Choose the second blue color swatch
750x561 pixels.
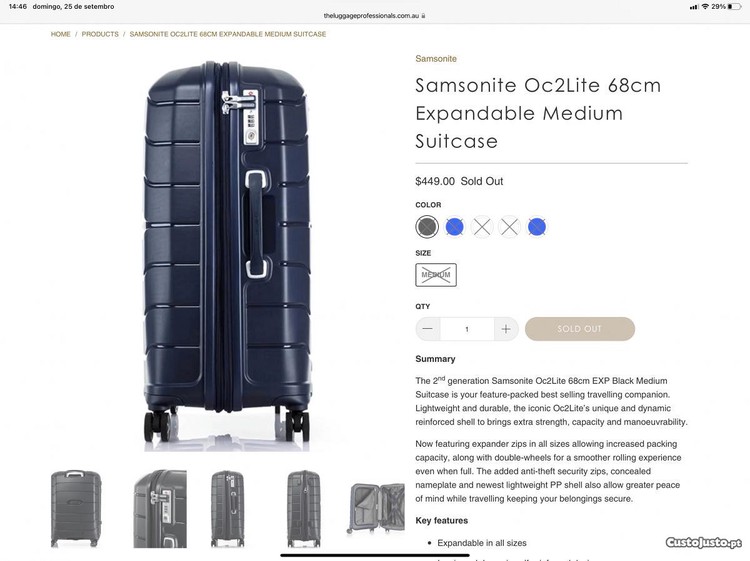(455, 227)
